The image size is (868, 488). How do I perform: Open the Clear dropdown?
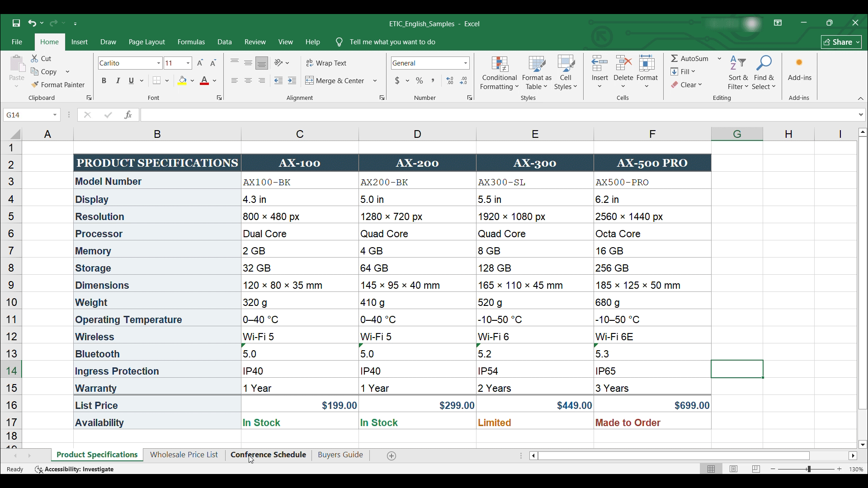[686, 85]
